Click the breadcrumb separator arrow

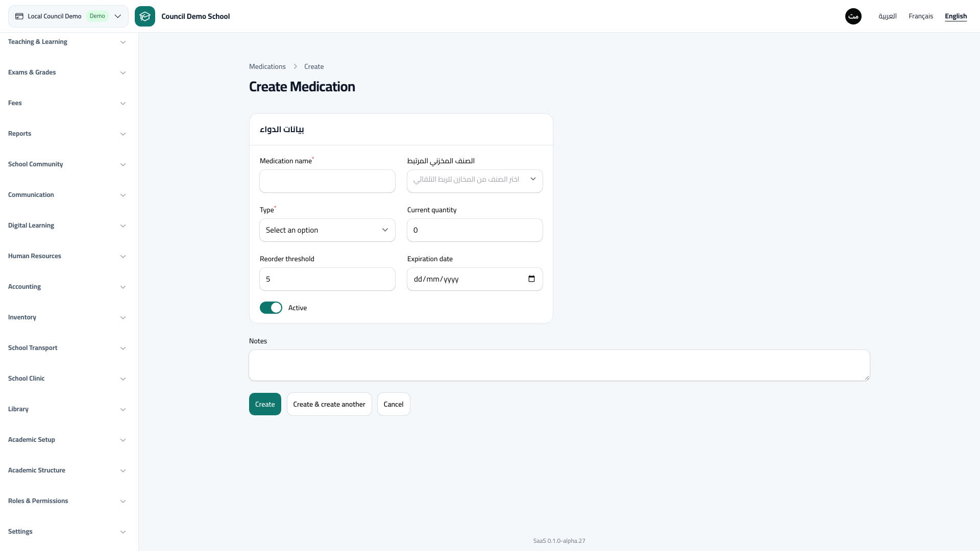295,67
